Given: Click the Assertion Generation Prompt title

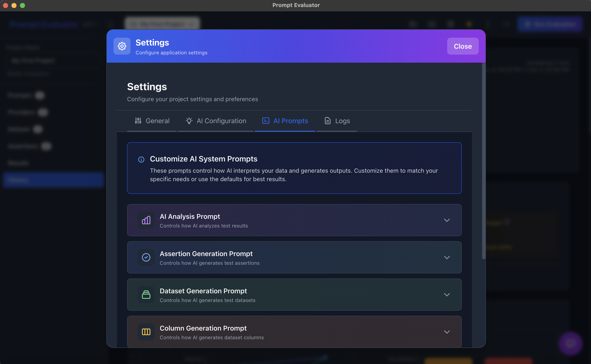Looking at the screenshot, I should pos(206,254).
